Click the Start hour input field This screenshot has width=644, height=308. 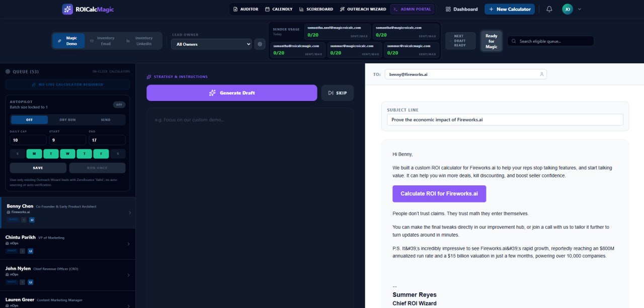tap(67, 140)
